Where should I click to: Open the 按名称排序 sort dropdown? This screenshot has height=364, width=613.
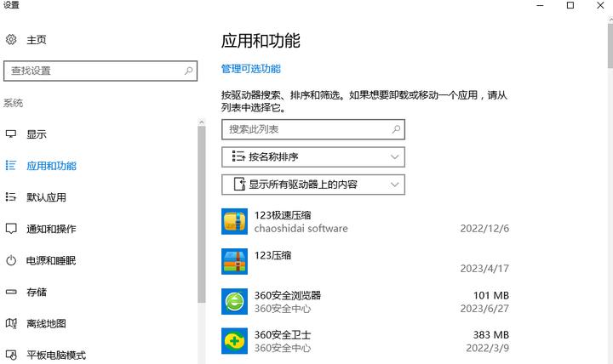pos(313,157)
